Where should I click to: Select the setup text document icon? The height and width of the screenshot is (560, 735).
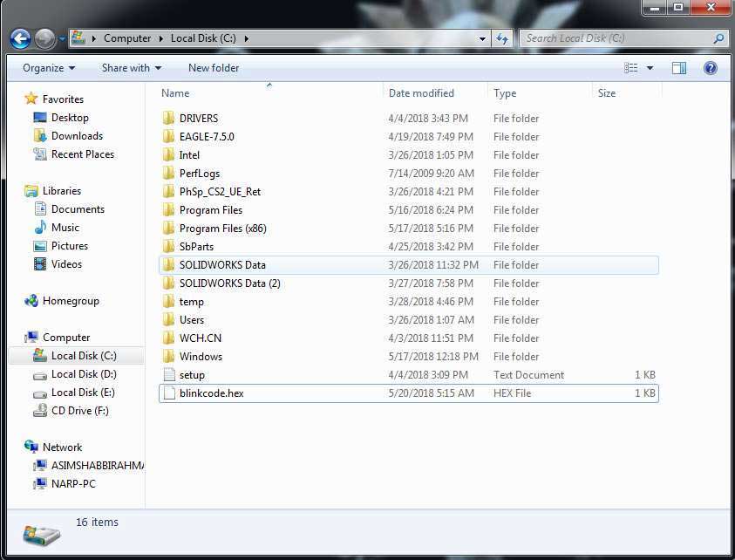(x=169, y=374)
